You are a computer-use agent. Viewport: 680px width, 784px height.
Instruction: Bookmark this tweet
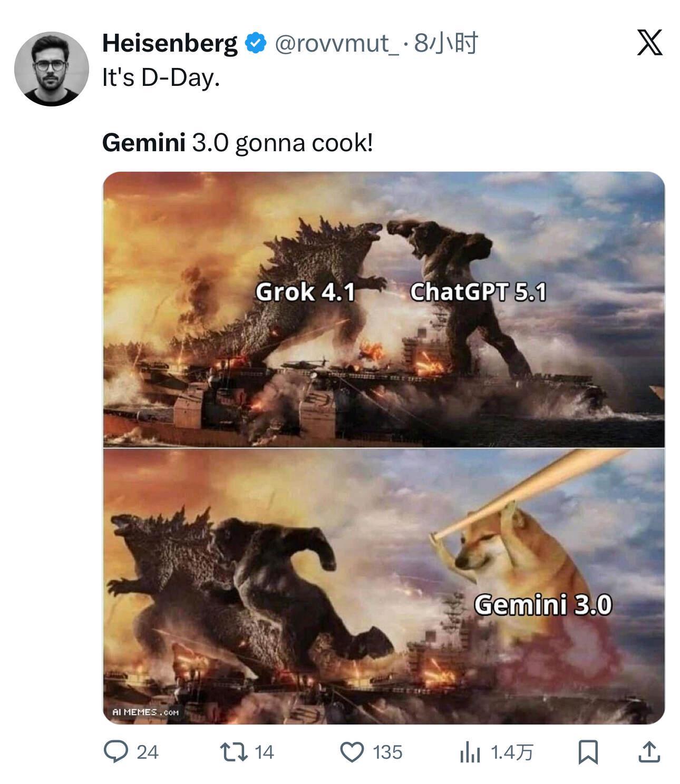pyautogui.click(x=588, y=752)
